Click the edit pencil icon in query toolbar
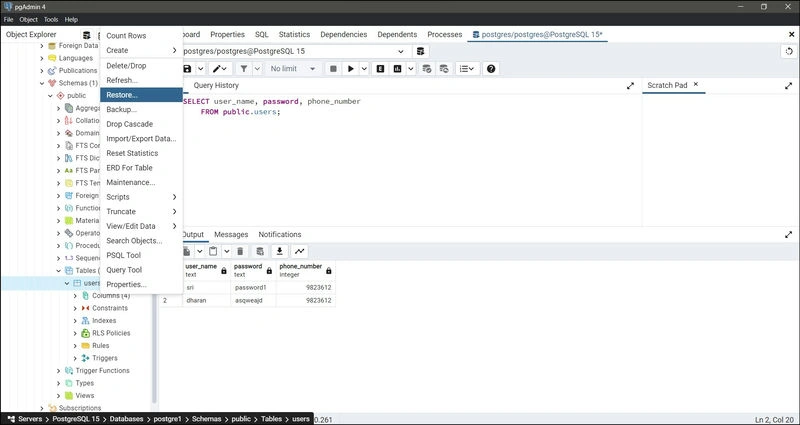Screen dimensions: 800x425 pyautogui.click(x=217, y=69)
